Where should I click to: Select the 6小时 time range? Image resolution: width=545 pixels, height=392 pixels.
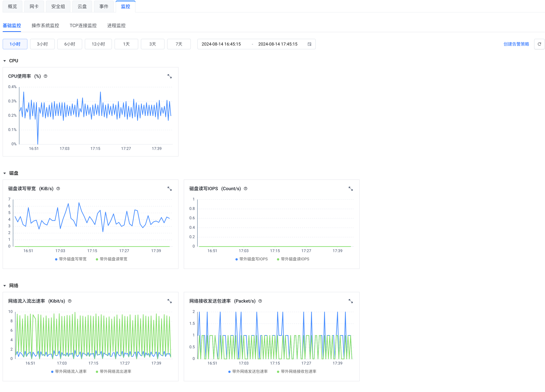[70, 44]
